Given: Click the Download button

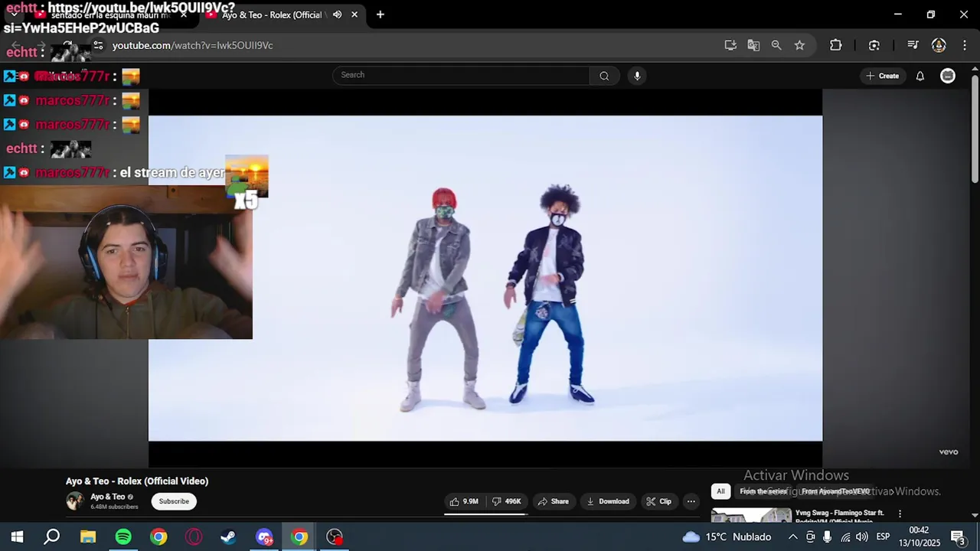Looking at the screenshot, I should coord(608,501).
